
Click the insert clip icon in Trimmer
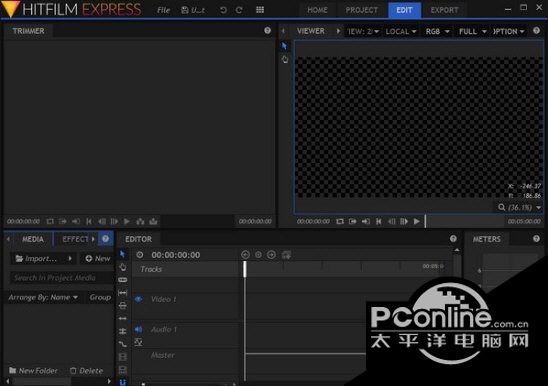[x=140, y=221]
